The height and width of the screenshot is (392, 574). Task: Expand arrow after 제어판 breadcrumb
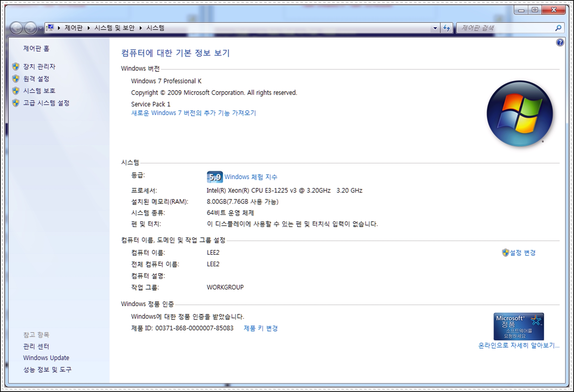pos(89,28)
